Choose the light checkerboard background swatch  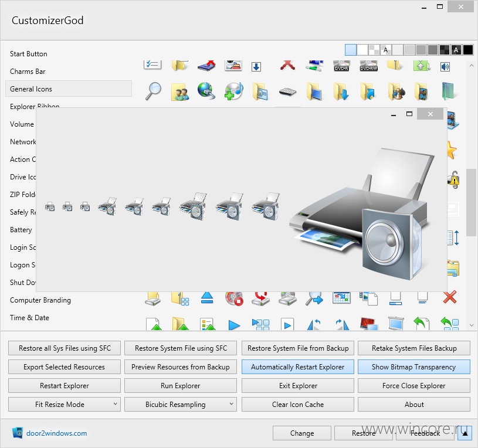click(374, 50)
